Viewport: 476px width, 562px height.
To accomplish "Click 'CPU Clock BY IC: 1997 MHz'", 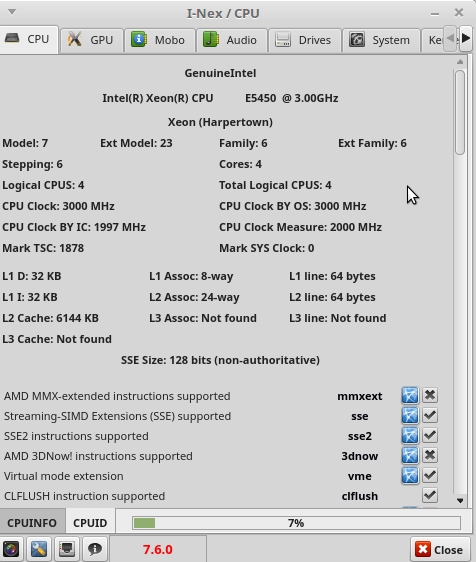I will pyautogui.click(x=74, y=227).
